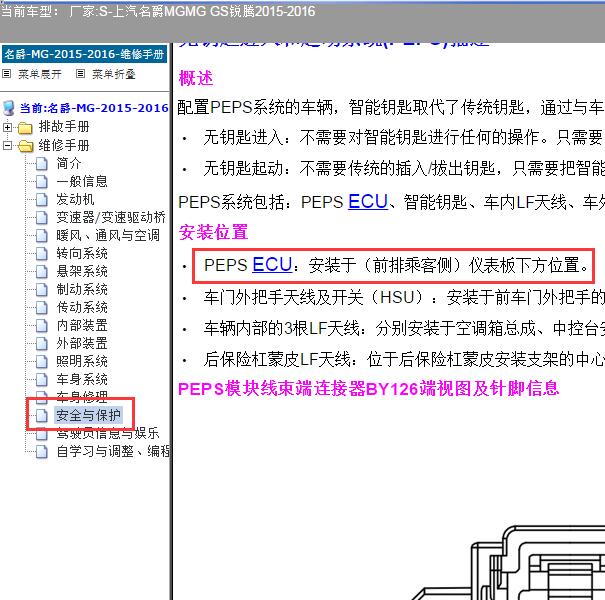Click the document icon next to 内部装置

[42, 326]
